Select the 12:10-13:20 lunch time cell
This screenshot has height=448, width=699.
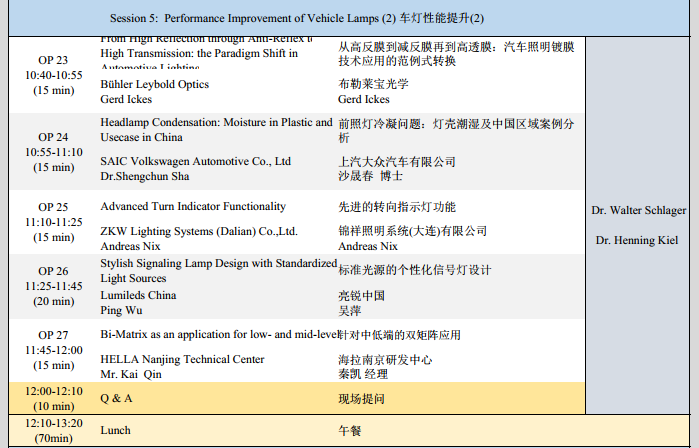(x=53, y=431)
